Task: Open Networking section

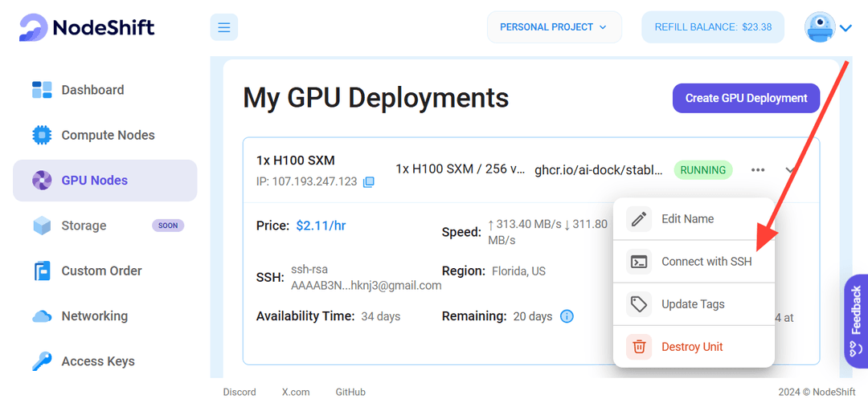Action: (x=105, y=316)
